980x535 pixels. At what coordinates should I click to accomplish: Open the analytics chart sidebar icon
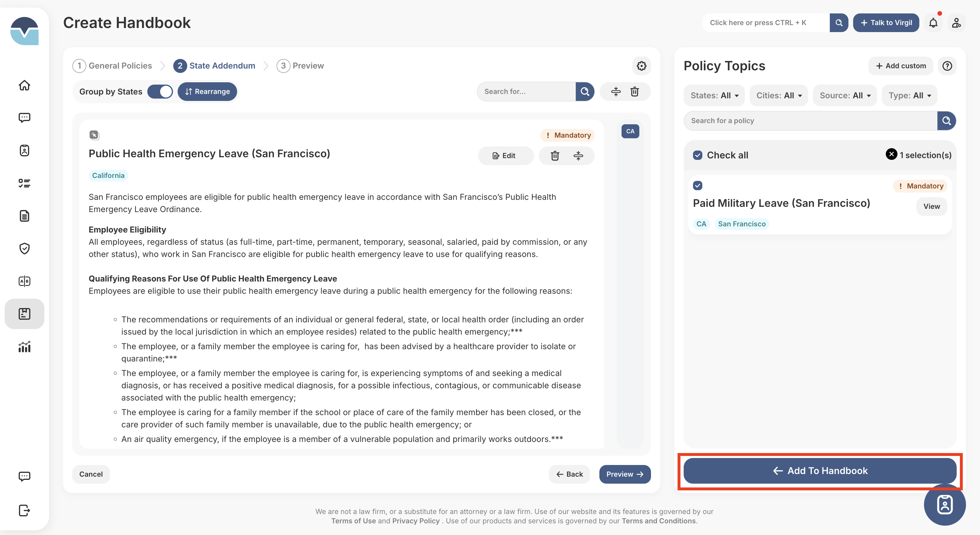point(24,347)
